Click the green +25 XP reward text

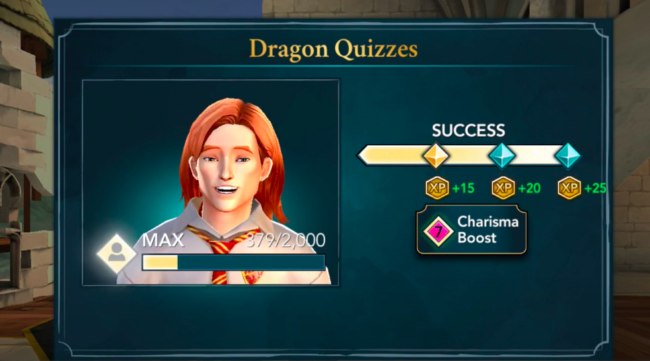click(x=595, y=189)
